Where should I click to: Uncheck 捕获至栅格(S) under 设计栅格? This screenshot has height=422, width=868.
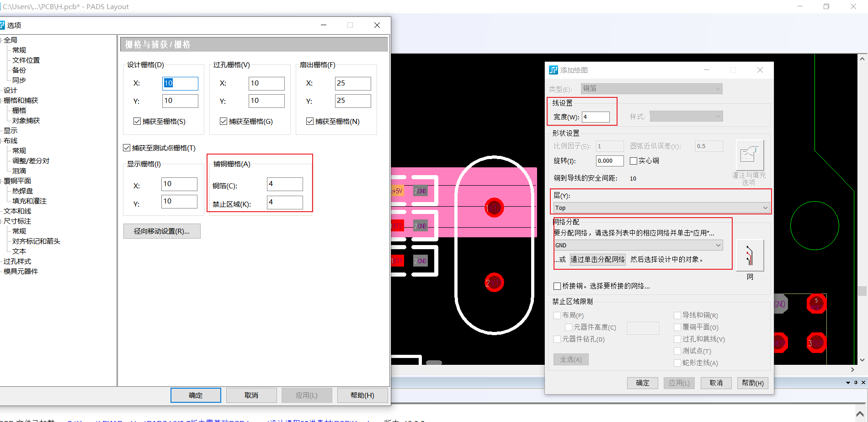[137, 121]
